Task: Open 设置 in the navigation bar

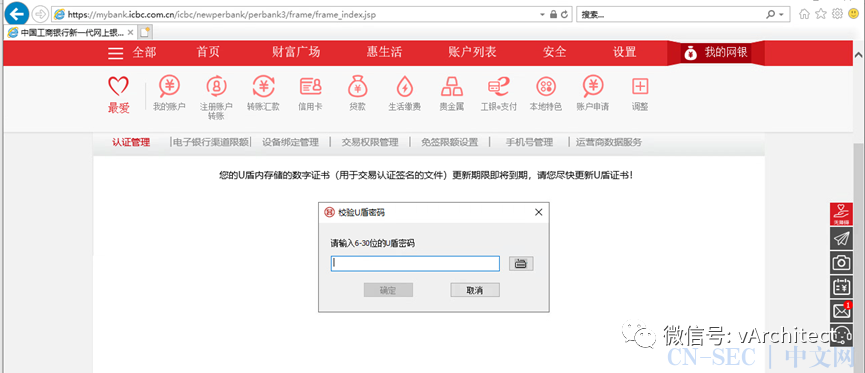Action: coord(624,52)
